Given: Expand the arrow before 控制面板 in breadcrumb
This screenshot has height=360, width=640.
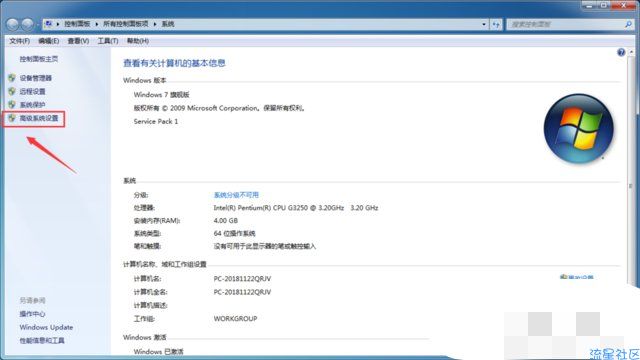Looking at the screenshot, I should pyautogui.click(x=58, y=24).
